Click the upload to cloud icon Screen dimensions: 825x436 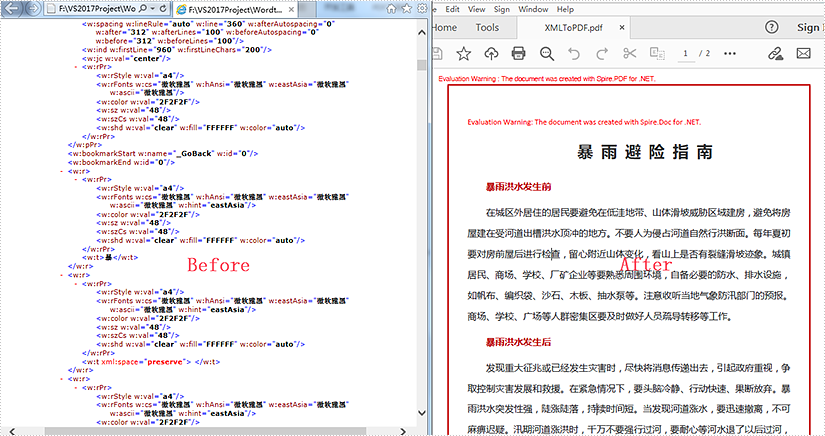pyautogui.click(x=491, y=53)
